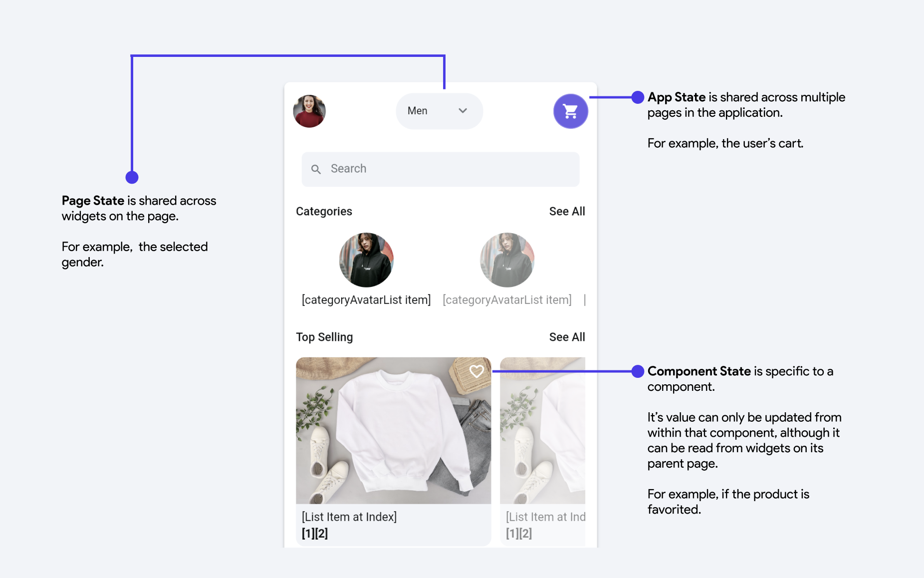The height and width of the screenshot is (578, 924).
Task: Open the second partially shown product card
Action: (x=542, y=451)
